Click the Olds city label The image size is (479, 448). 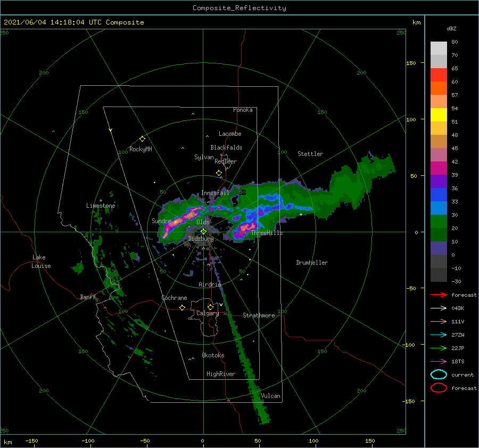tap(203, 222)
